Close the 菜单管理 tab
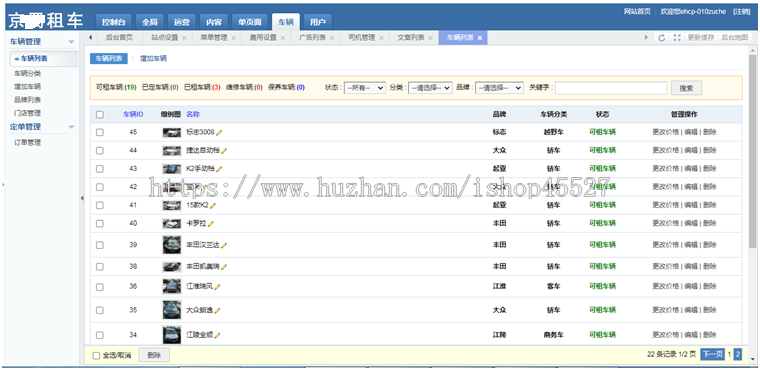The height and width of the screenshot is (370, 760). pos(233,38)
